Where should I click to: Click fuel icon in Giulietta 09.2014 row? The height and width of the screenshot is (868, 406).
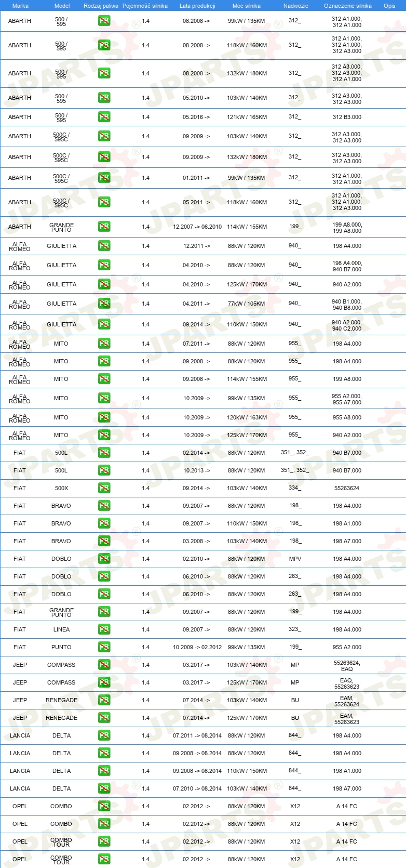tap(104, 324)
